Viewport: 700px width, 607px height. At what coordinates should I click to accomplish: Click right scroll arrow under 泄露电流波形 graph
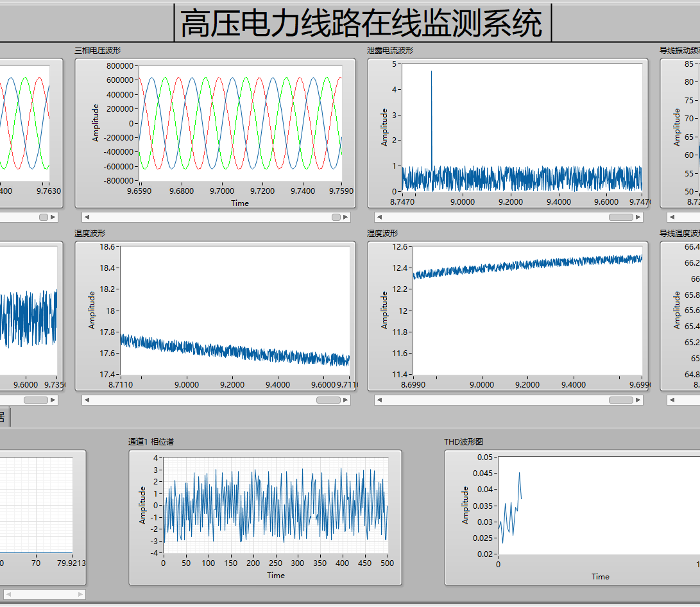638,218
